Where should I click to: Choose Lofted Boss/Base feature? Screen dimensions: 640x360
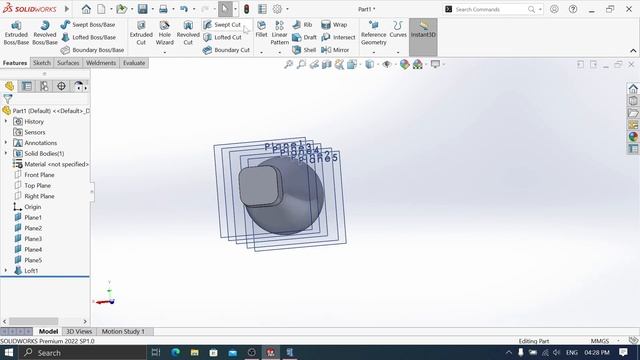tap(88, 37)
